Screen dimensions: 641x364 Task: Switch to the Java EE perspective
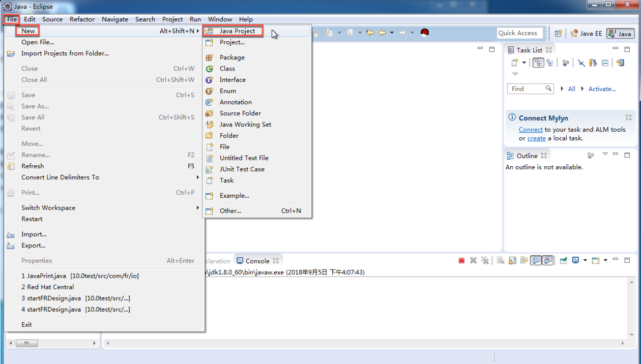pyautogui.click(x=586, y=34)
